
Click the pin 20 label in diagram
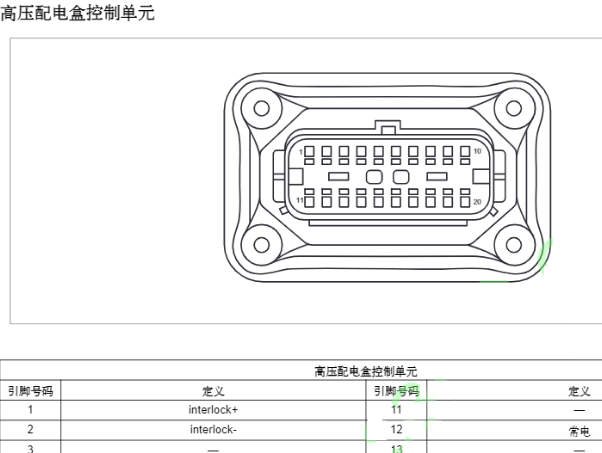coord(477,202)
